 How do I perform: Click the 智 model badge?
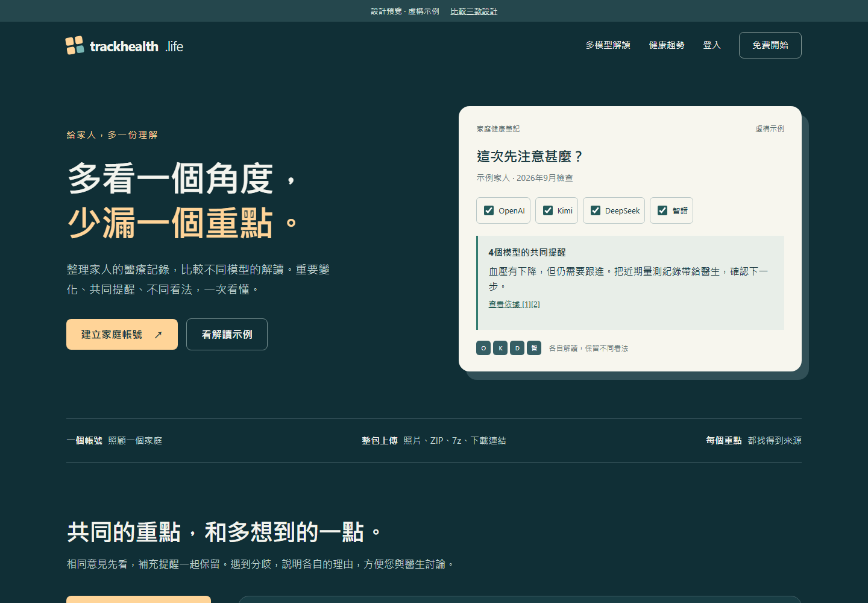[534, 348]
